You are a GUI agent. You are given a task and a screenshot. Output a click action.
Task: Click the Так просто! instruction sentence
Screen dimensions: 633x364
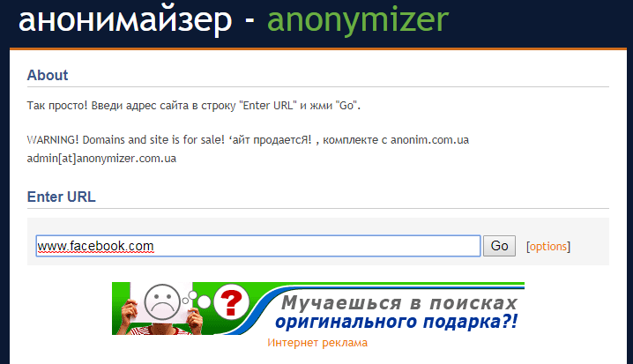click(194, 106)
